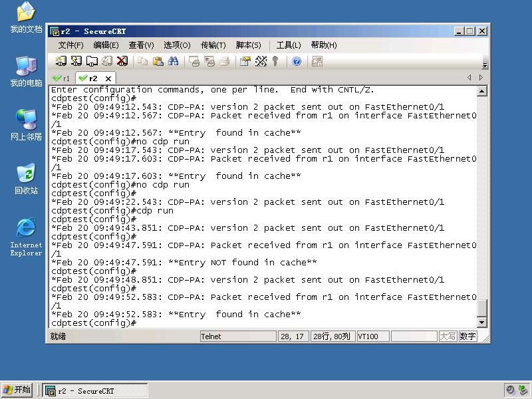Close the r2 tab with X
Screen dimensions: 532x399
pos(108,78)
